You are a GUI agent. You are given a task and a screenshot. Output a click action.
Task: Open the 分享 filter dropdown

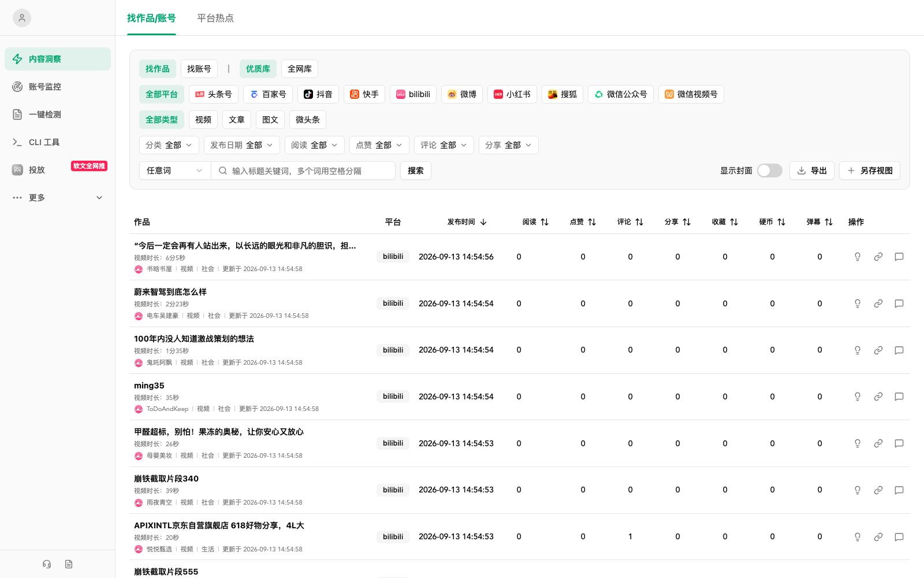(509, 145)
